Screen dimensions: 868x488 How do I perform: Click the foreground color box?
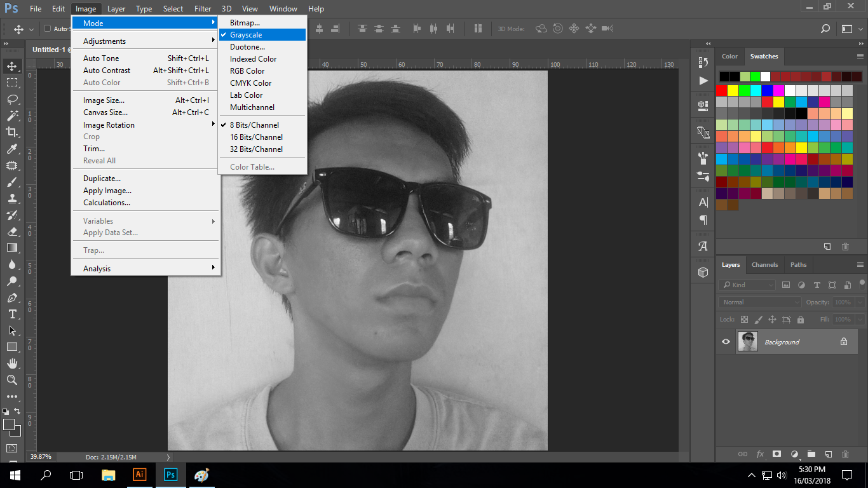click(x=9, y=424)
